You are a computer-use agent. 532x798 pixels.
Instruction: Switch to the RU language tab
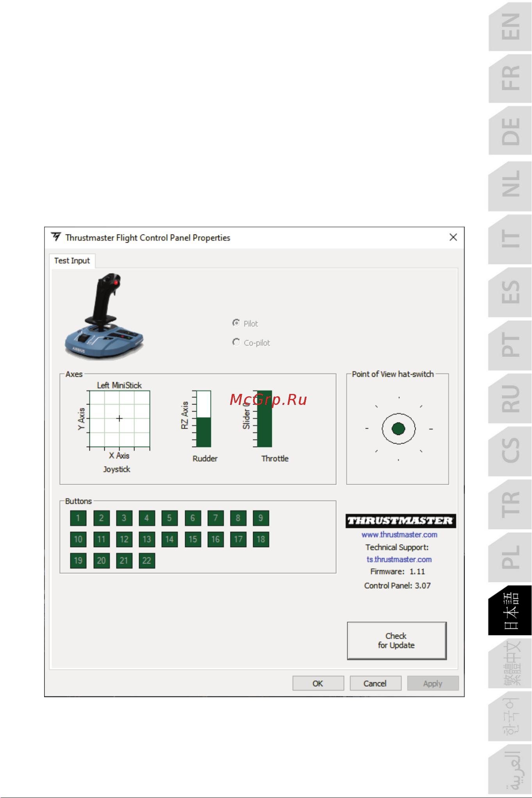[x=510, y=398]
